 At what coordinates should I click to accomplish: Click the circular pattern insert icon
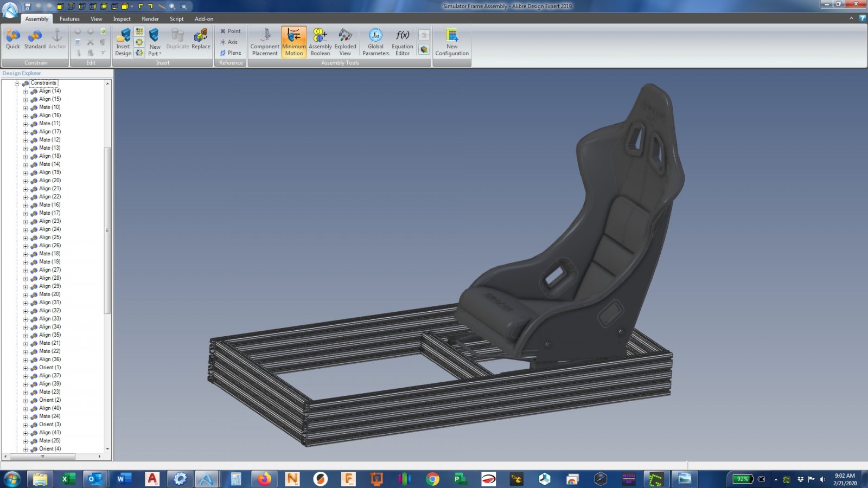[139, 42]
